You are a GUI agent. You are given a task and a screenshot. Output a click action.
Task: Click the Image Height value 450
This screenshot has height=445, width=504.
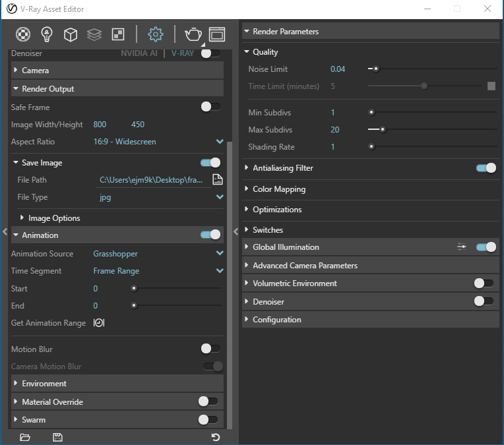138,125
